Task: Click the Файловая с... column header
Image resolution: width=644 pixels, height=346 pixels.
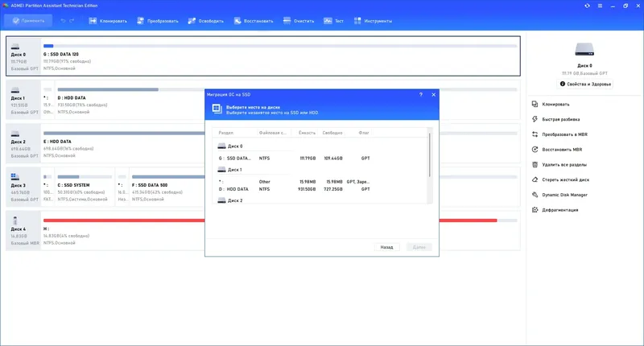Action: pyautogui.click(x=273, y=133)
